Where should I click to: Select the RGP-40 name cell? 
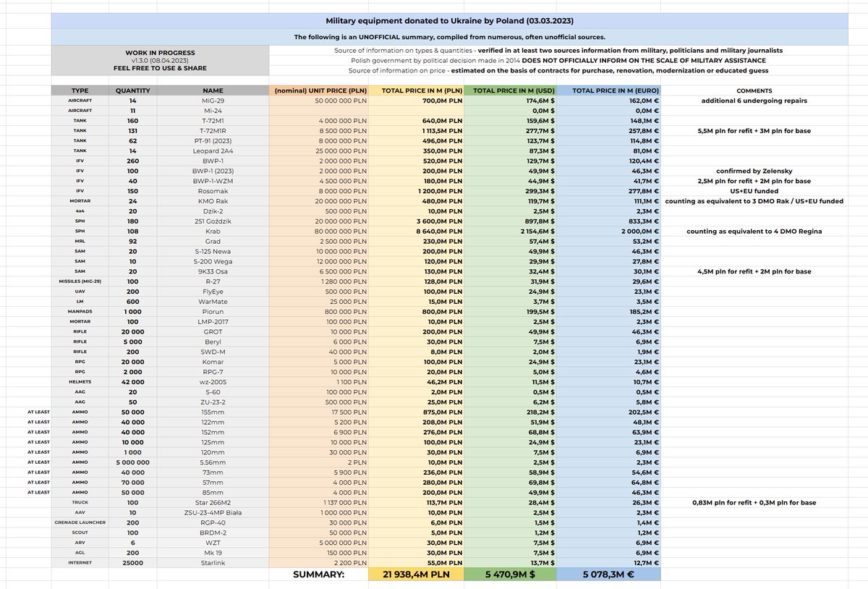pyautogui.click(x=213, y=522)
